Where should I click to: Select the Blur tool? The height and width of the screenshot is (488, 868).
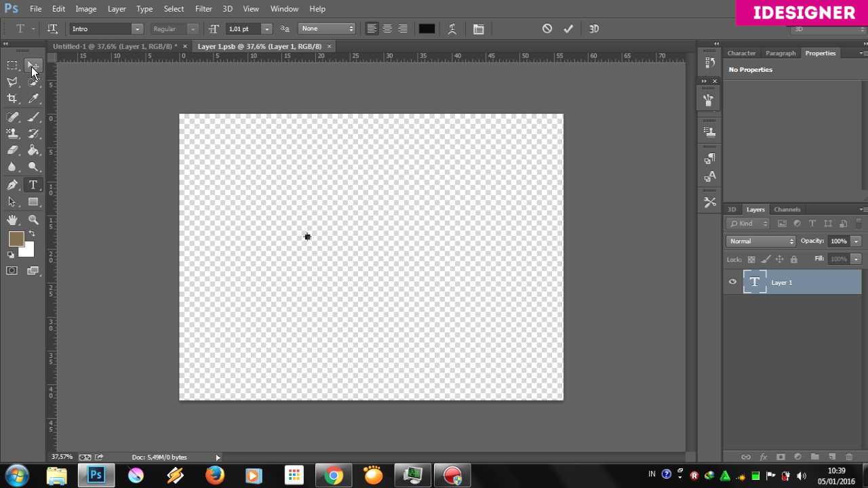12,167
